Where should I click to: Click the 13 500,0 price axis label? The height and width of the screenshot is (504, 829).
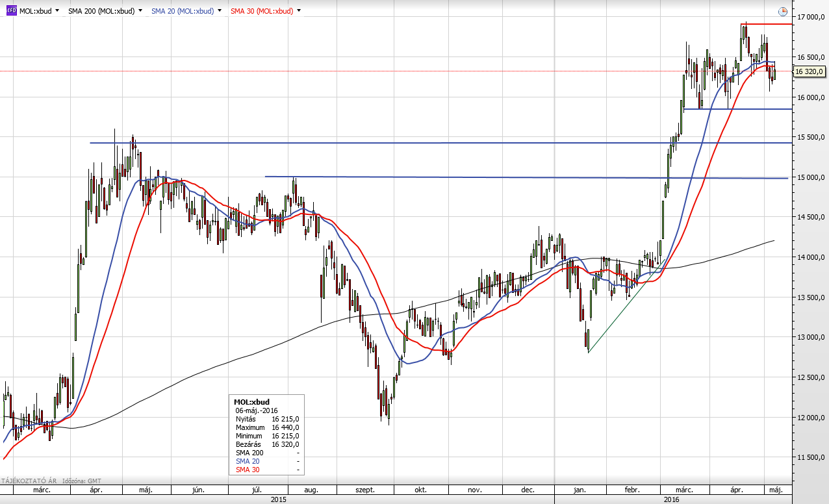pos(810,297)
